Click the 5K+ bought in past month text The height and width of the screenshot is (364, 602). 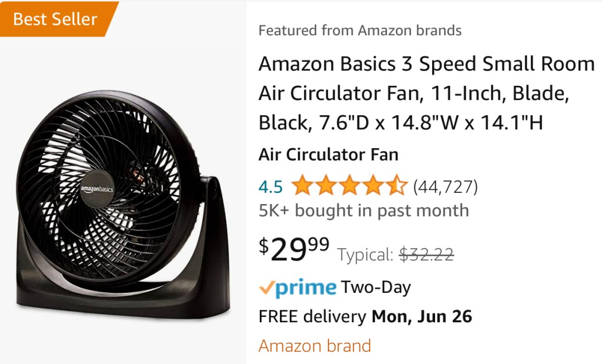pos(363,211)
